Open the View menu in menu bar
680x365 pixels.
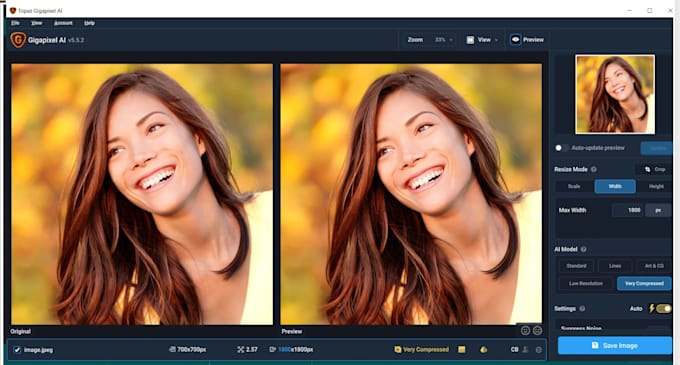click(x=37, y=23)
